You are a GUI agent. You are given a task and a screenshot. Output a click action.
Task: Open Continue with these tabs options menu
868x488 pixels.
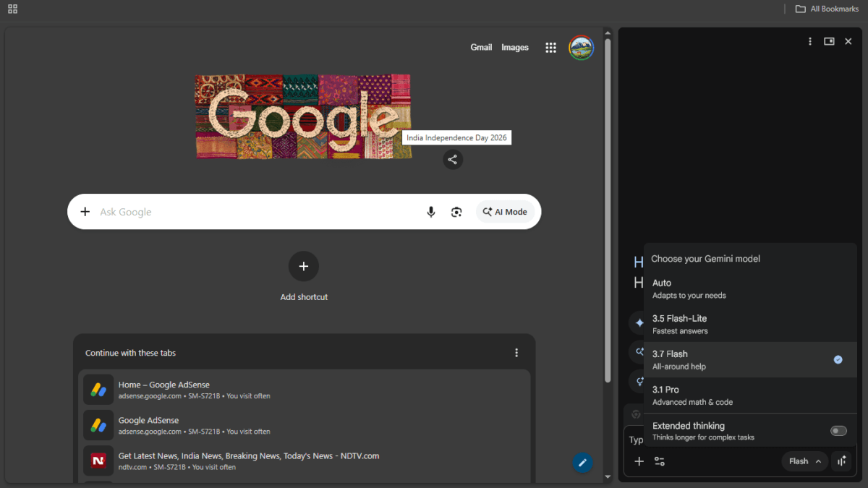[x=516, y=353]
